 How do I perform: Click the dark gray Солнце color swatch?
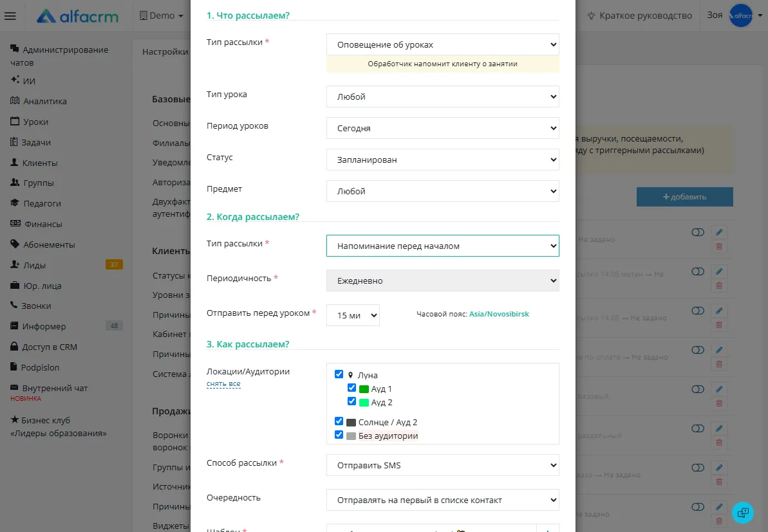pyautogui.click(x=351, y=423)
